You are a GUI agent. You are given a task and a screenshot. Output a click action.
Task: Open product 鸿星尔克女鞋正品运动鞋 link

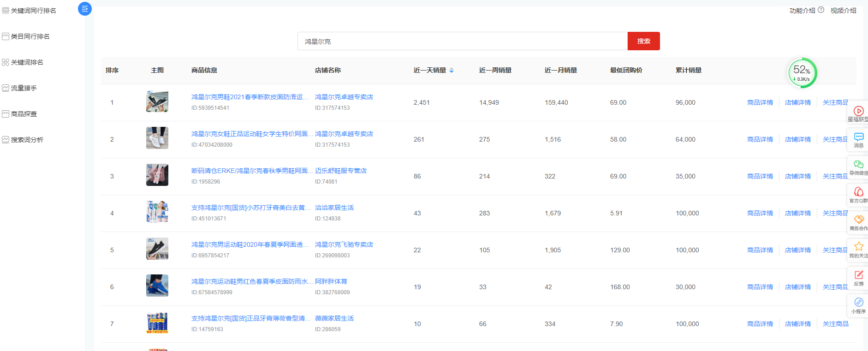coord(252,134)
